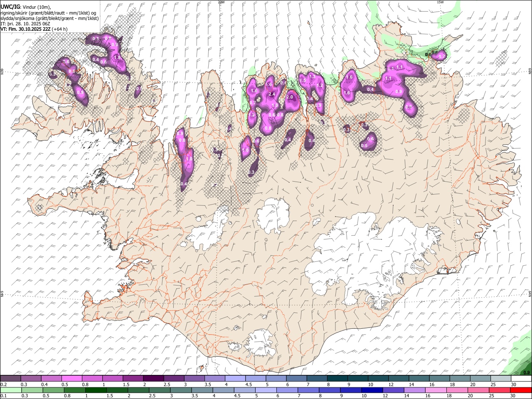Pick the top-row dark teal swatch between 8 and 9
This screenshot has width=532, height=399.
coord(337,378)
